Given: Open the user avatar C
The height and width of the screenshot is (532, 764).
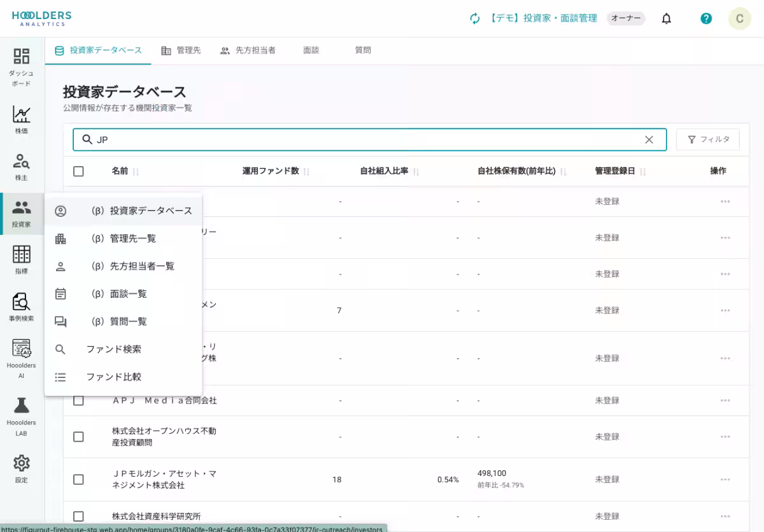Looking at the screenshot, I should tap(740, 18).
